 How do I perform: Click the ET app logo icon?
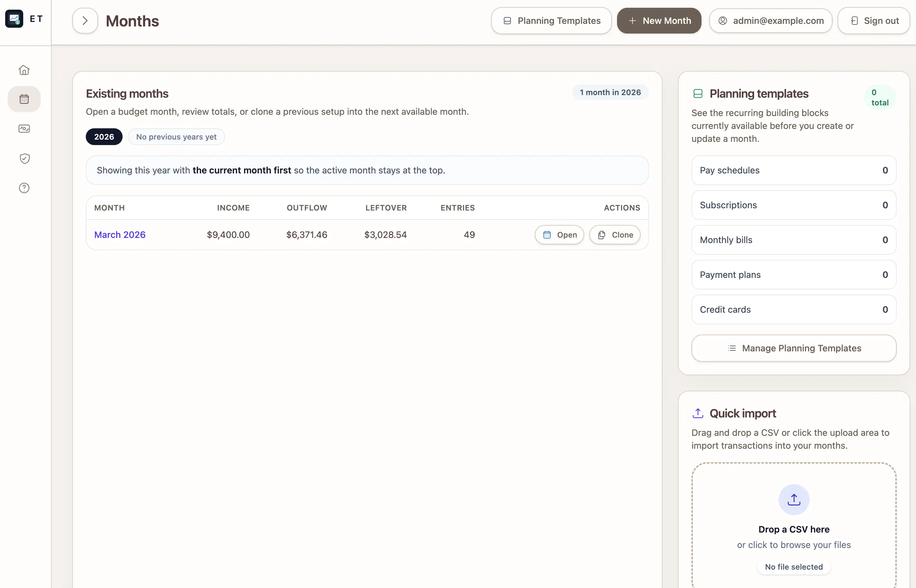point(14,19)
